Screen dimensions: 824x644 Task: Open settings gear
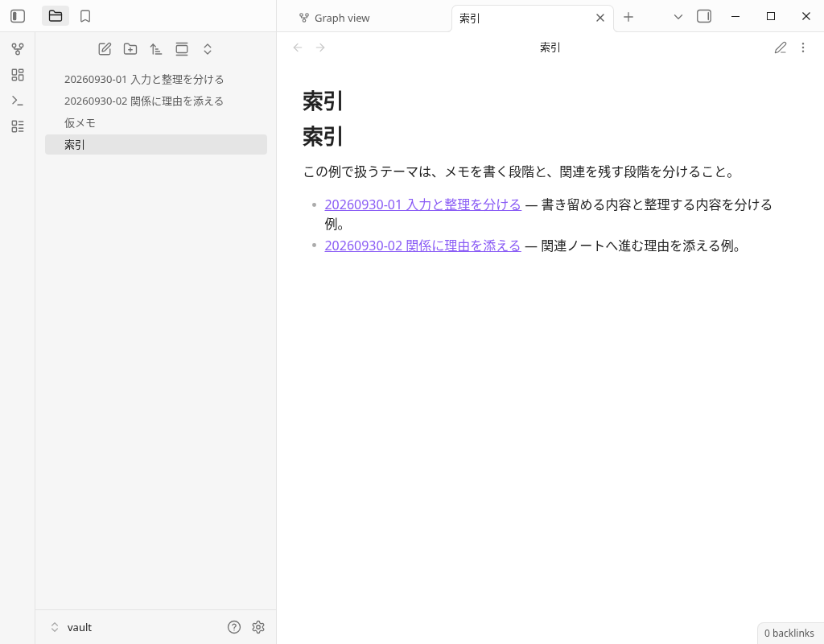pos(258,627)
